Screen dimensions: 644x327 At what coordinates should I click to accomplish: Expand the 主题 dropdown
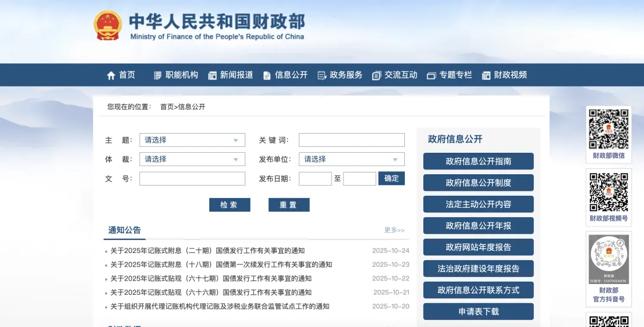[x=192, y=140]
